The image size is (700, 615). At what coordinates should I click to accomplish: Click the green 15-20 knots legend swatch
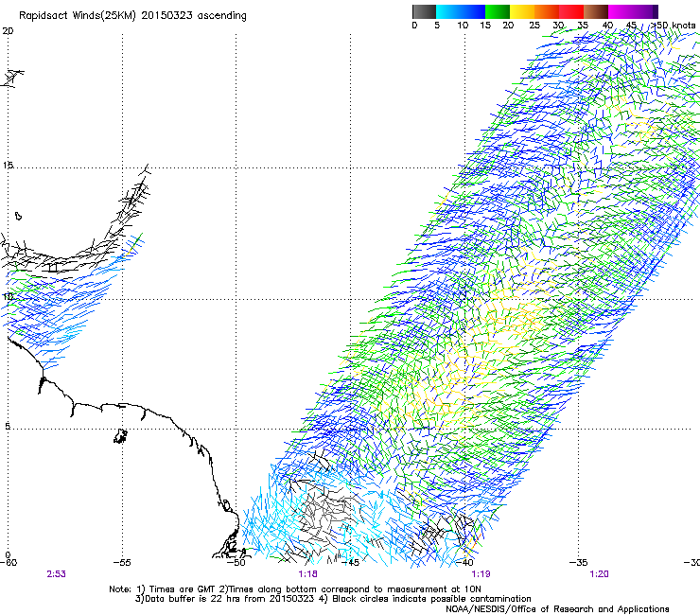pyautogui.click(x=498, y=11)
